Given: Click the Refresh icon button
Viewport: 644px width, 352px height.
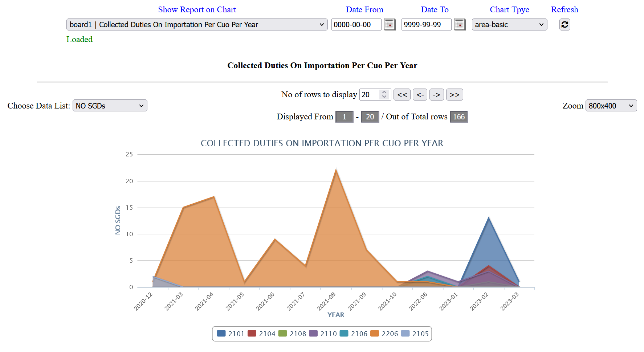Looking at the screenshot, I should click(x=564, y=25).
